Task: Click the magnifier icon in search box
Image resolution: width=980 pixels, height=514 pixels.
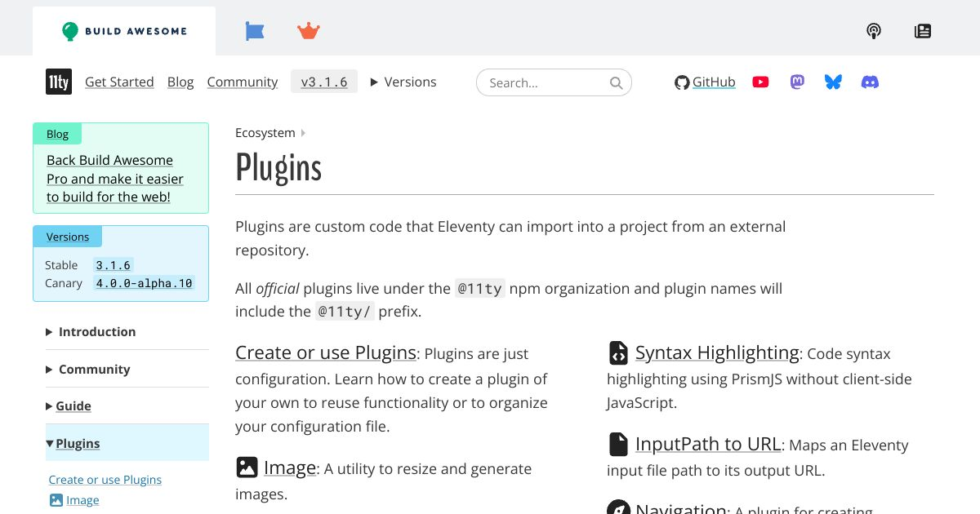Action: pyautogui.click(x=617, y=82)
